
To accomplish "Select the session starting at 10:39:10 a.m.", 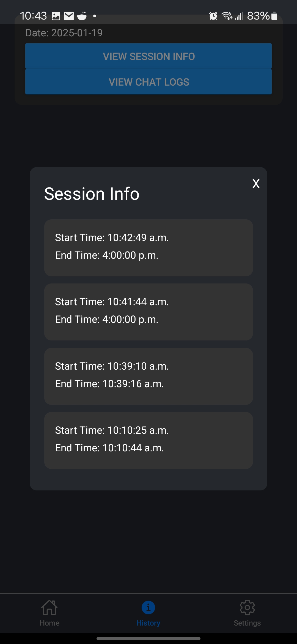I will click(x=148, y=376).
